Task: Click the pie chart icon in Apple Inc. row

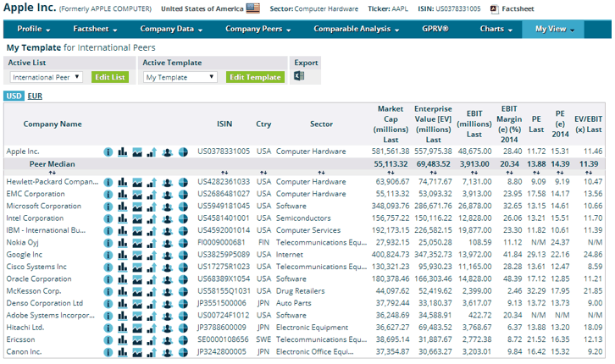Action: pyautogui.click(x=183, y=152)
